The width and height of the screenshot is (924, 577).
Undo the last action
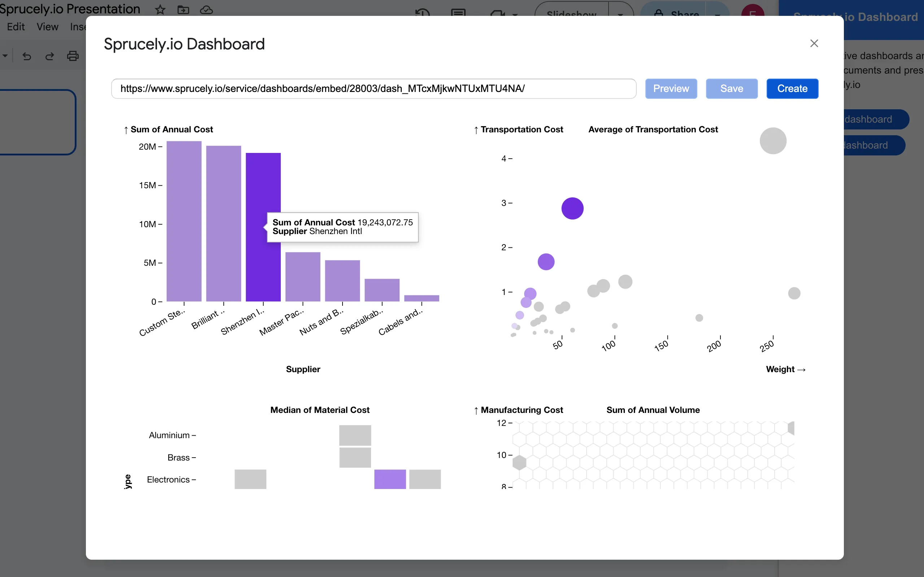click(x=26, y=56)
